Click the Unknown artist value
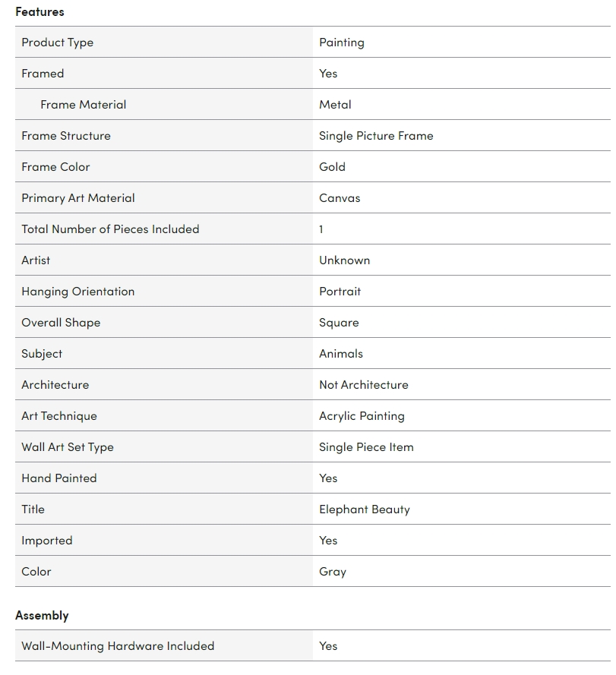Image resolution: width=616 pixels, height=675 pixels. pyautogui.click(x=344, y=260)
